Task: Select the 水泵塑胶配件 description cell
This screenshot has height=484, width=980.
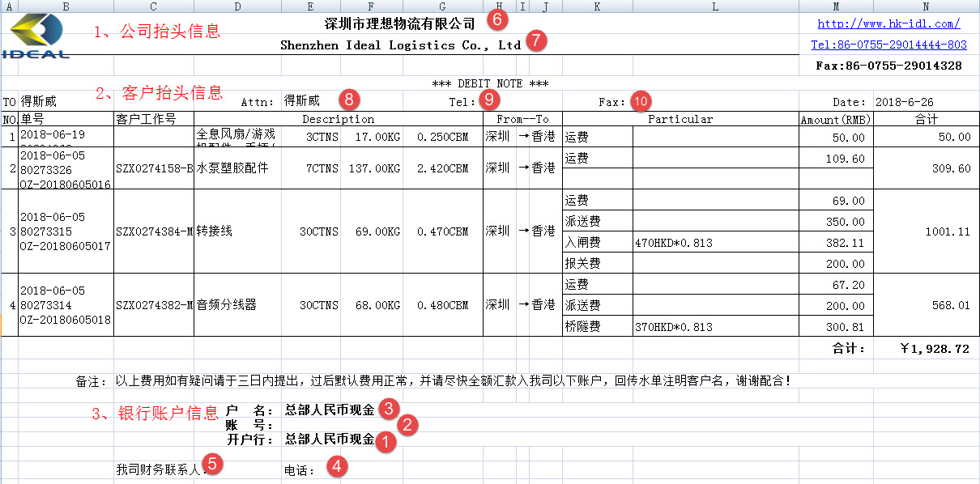Action: click(x=237, y=168)
